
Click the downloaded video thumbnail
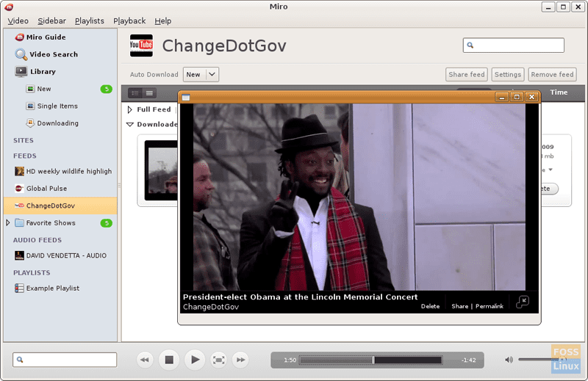[161, 170]
